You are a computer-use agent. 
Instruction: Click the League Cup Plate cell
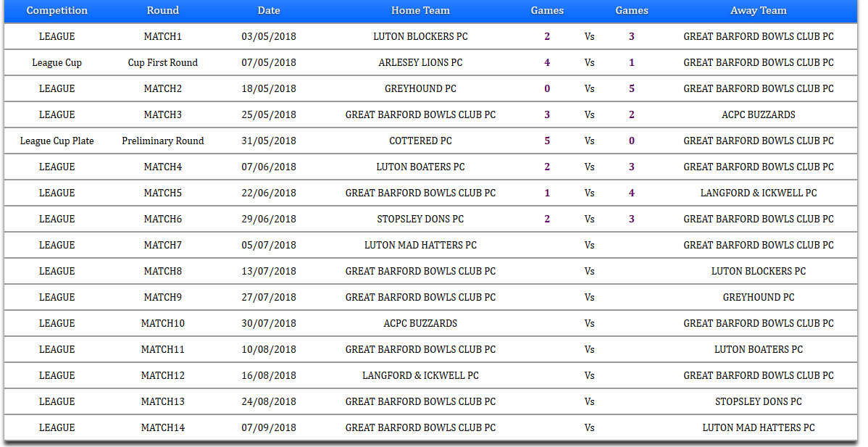(x=57, y=141)
